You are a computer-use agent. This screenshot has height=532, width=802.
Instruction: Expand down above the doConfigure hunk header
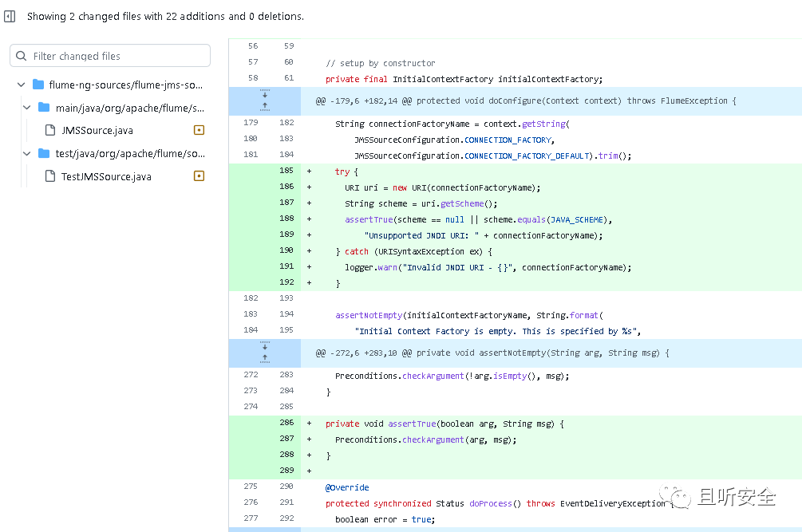[265, 94]
